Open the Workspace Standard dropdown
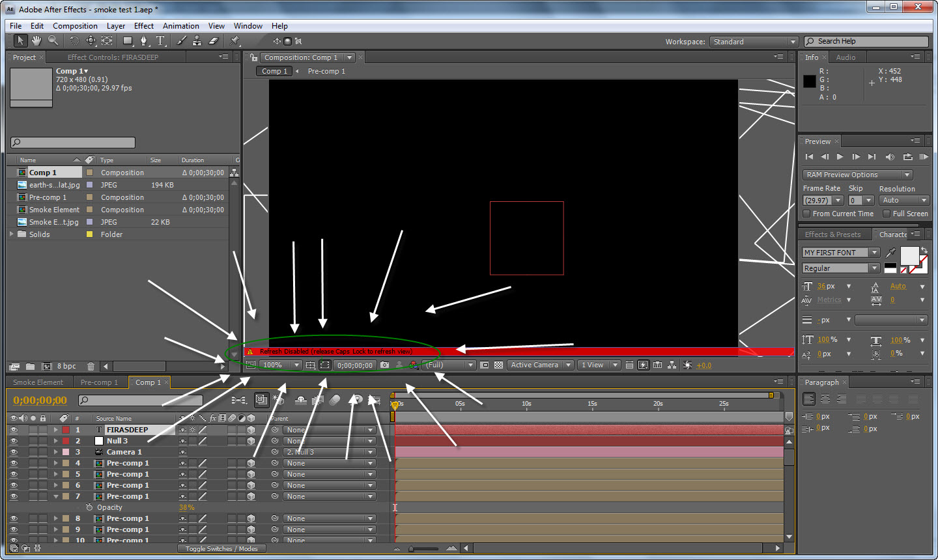 pos(754,42)
